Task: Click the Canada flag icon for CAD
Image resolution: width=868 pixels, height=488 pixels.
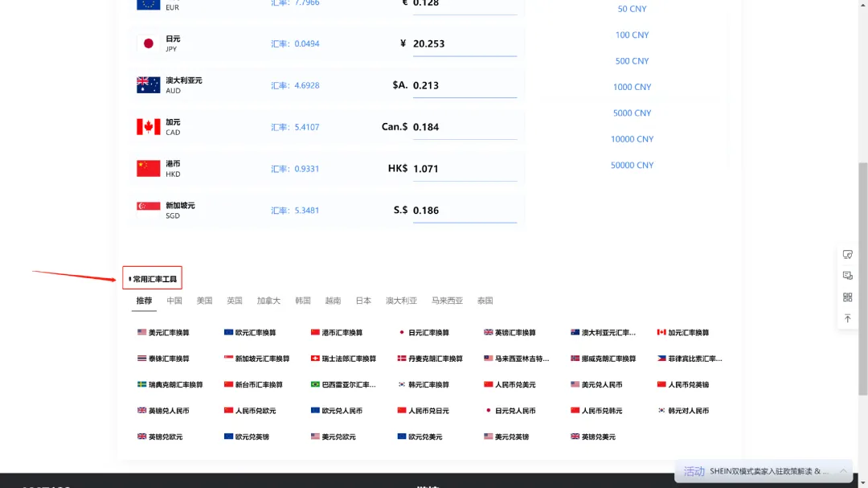Action: [x=149, y=127]
